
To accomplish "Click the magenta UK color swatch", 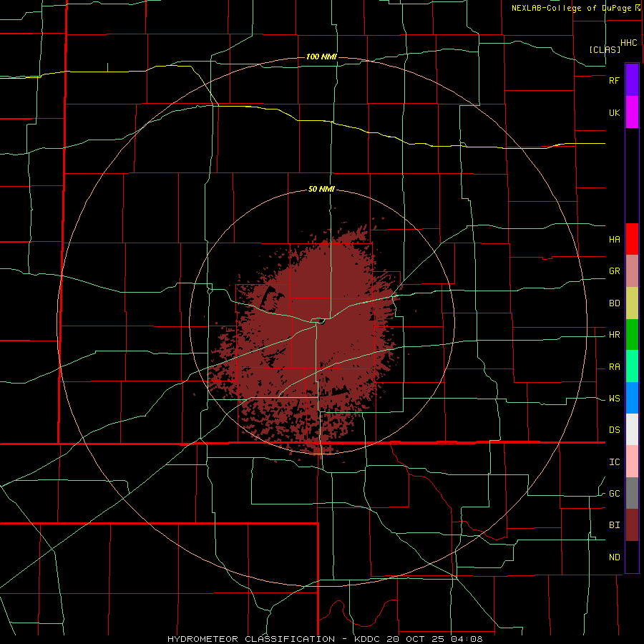I will [x=632, y=112].
